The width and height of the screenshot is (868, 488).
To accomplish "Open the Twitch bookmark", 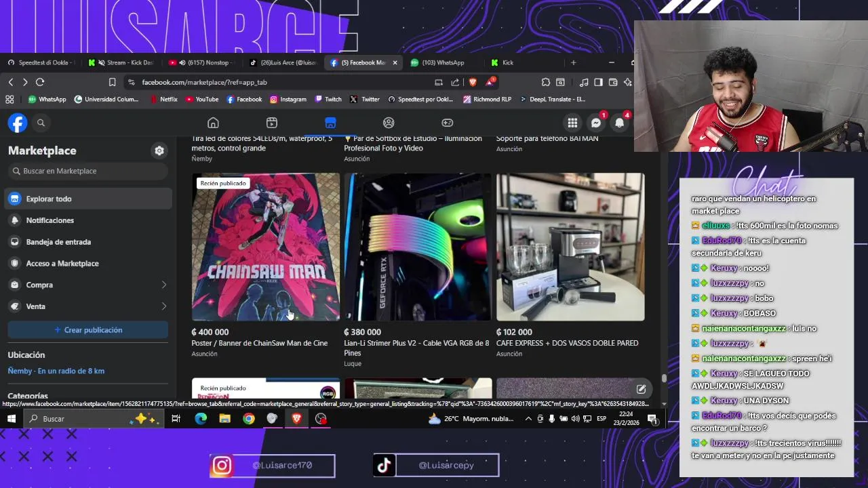I will tap(328, 99).
